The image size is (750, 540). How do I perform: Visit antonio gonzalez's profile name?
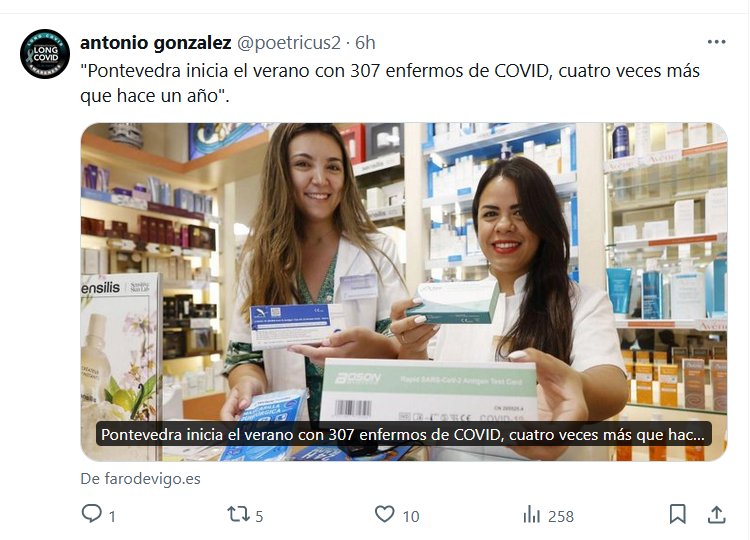click(x=156, y=43)
